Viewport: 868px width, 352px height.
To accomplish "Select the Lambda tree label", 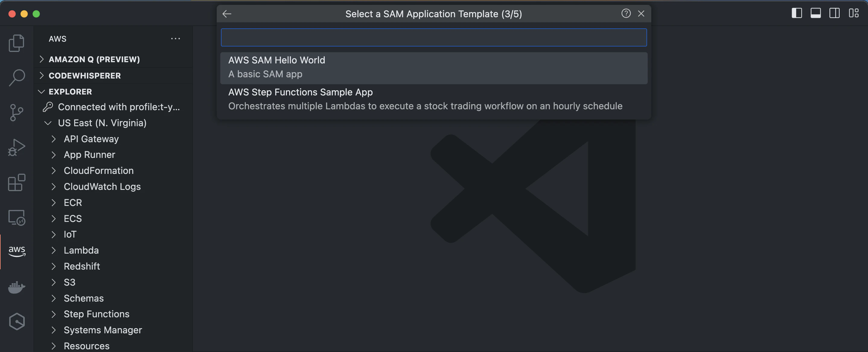I will click(x=81, y=250).
